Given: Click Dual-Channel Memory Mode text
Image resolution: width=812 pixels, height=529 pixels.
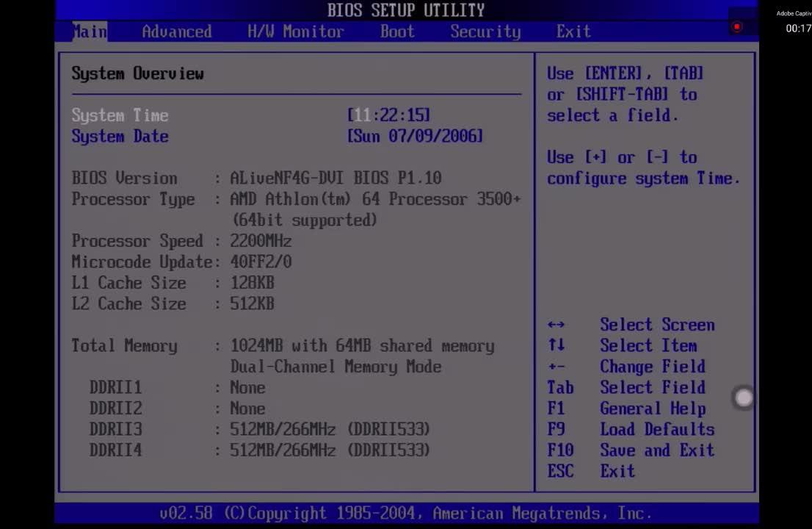Looking at the screenshot, I should pos(336,367).
